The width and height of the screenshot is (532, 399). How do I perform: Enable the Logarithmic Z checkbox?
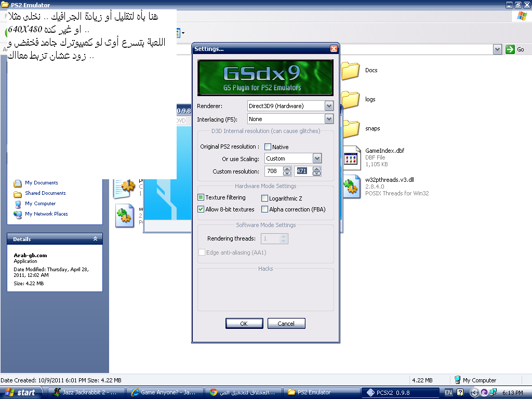pos(264,198)
